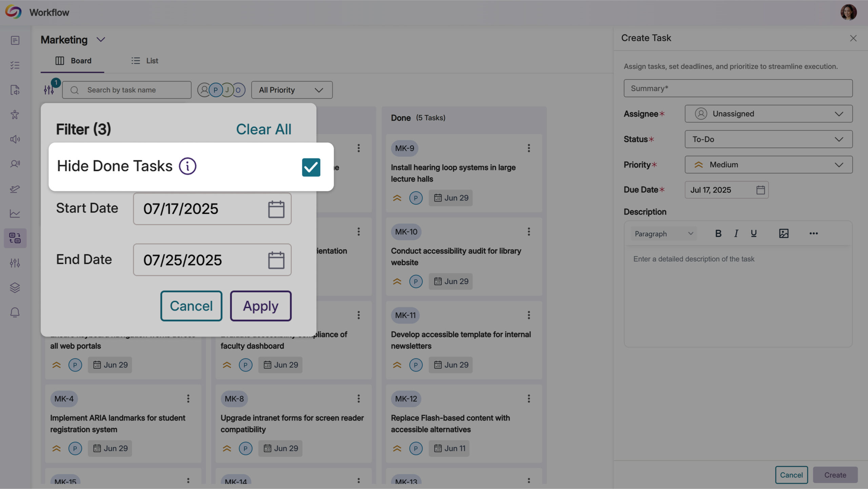Click the Clear All link
The image size is (868, 489).
(x=263, y=129)
